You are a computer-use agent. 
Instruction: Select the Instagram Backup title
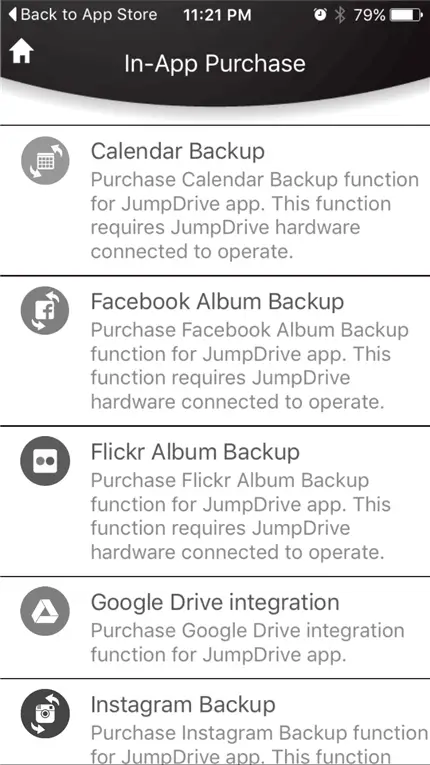[183, 705]
